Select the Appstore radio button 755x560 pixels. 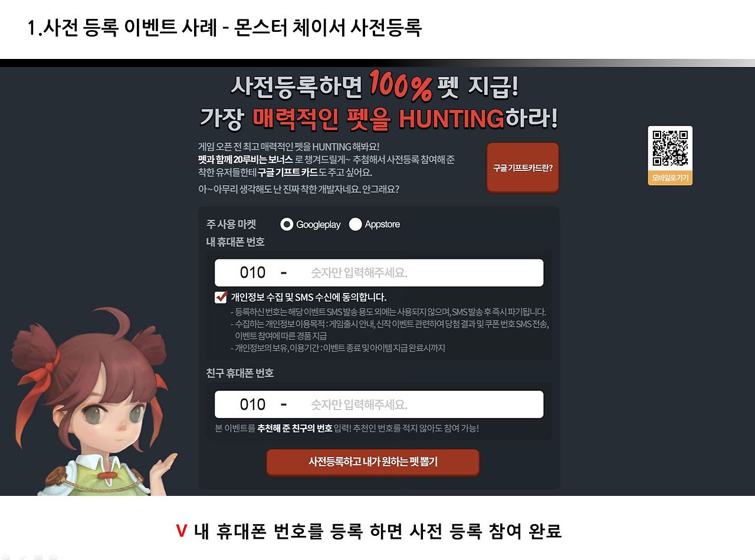coord(355,225)
